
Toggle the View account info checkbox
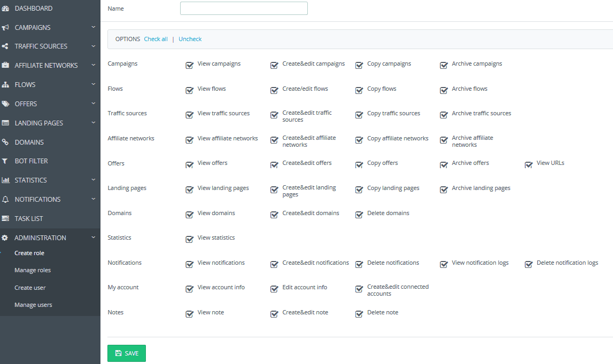click(x=190, y=289)
